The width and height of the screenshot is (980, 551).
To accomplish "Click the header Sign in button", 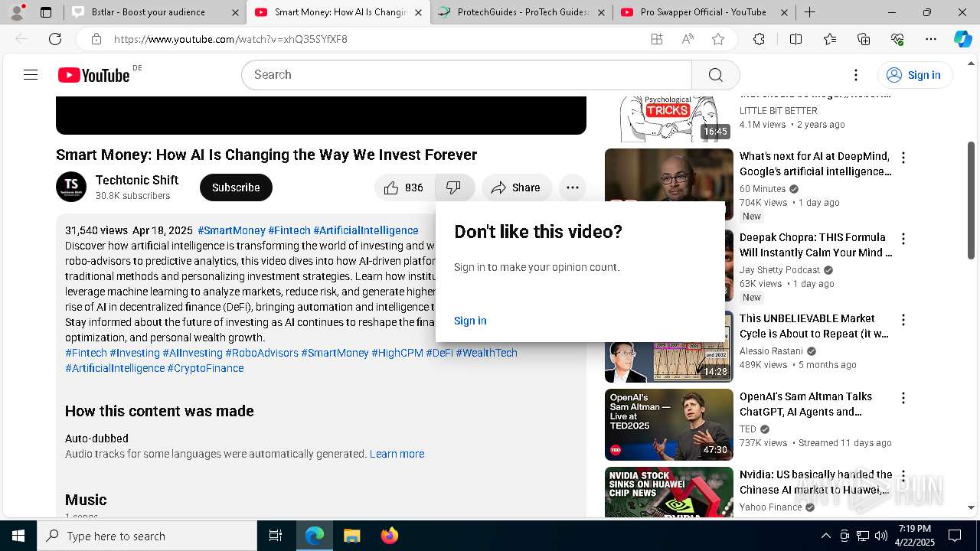I will click(x=914, y=74).
